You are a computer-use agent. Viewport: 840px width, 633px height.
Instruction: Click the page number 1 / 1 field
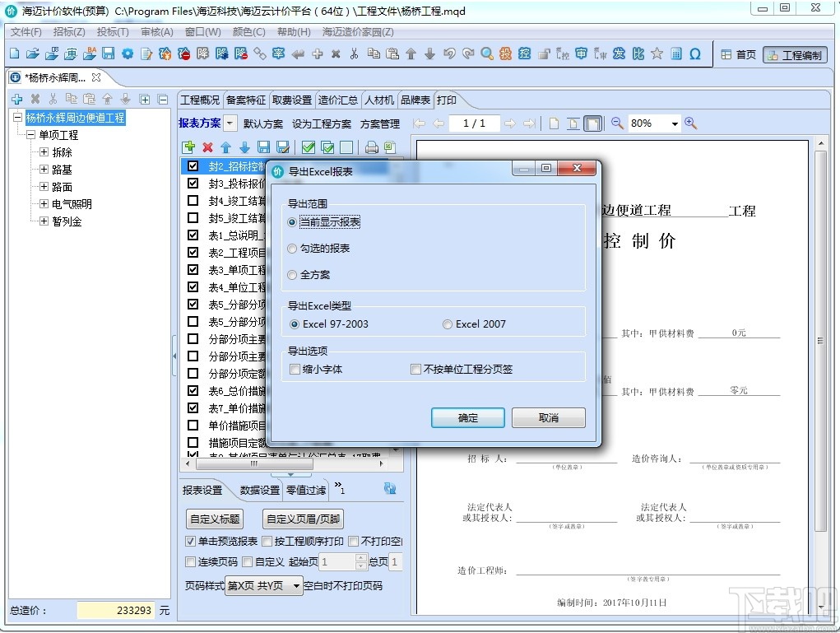coord(474,123)
